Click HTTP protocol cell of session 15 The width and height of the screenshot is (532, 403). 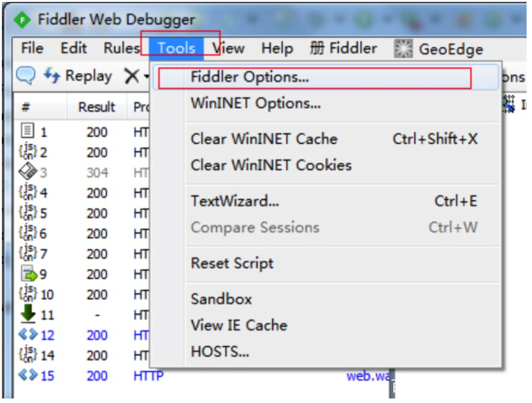149,376
